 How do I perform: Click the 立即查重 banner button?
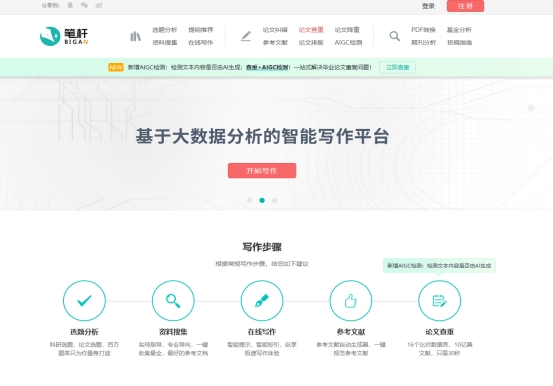[x=397, y=67]
